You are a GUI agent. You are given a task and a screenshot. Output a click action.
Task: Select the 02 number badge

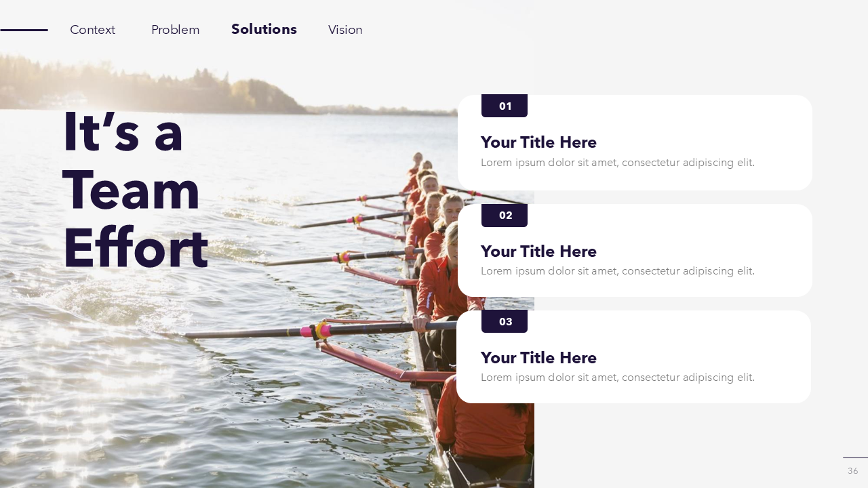click(505, 216)
